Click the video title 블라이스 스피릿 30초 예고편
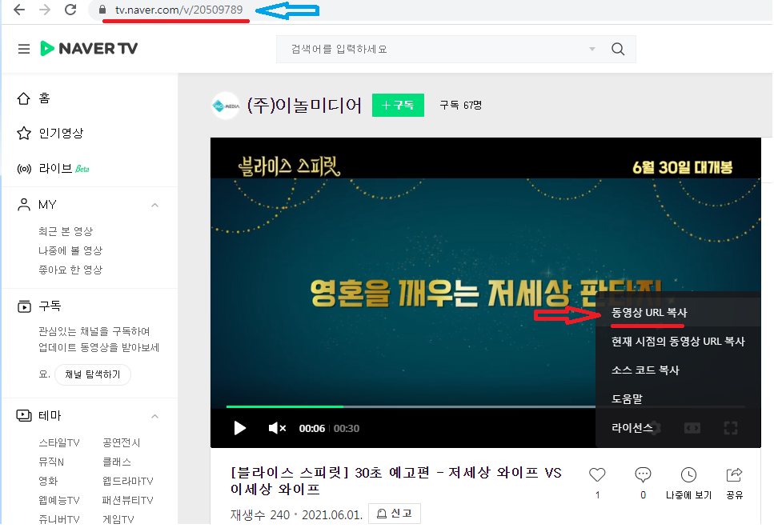 [x=396, y=481]
